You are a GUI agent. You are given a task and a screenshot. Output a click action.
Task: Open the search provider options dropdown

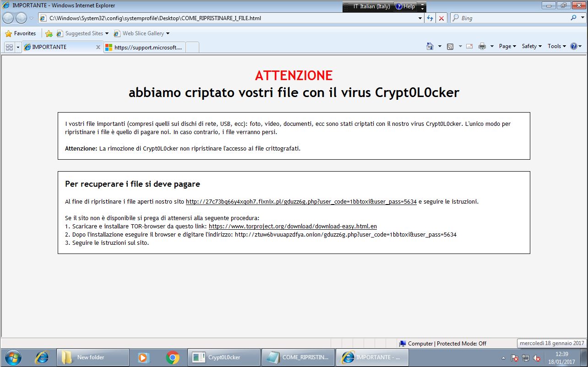tap(582, 18)
